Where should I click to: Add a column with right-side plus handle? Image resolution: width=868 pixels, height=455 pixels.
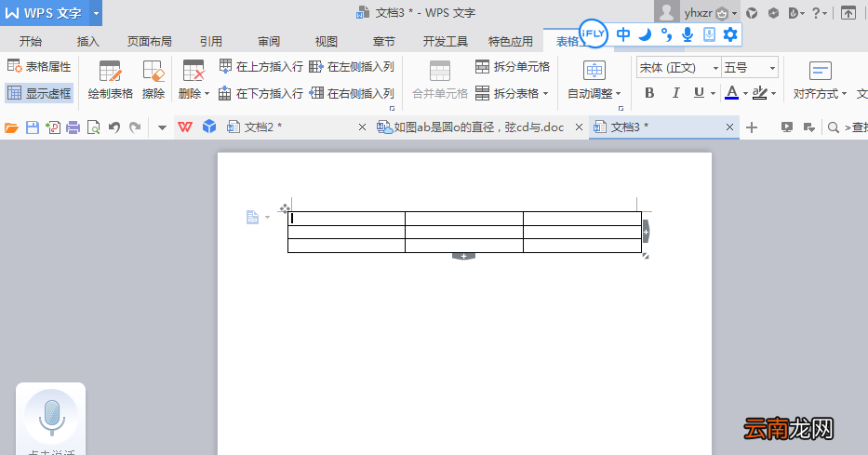click(x=646, y=232)
